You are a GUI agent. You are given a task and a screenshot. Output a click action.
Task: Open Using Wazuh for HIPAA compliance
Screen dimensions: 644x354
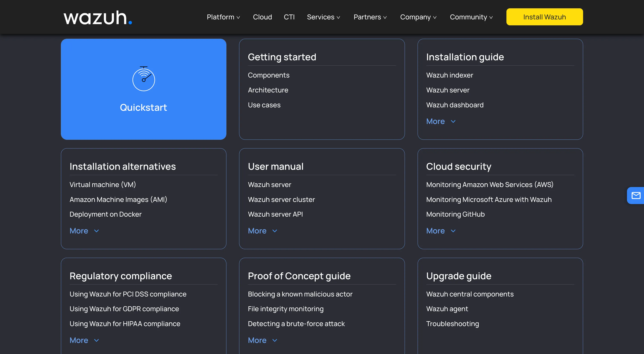125,324
